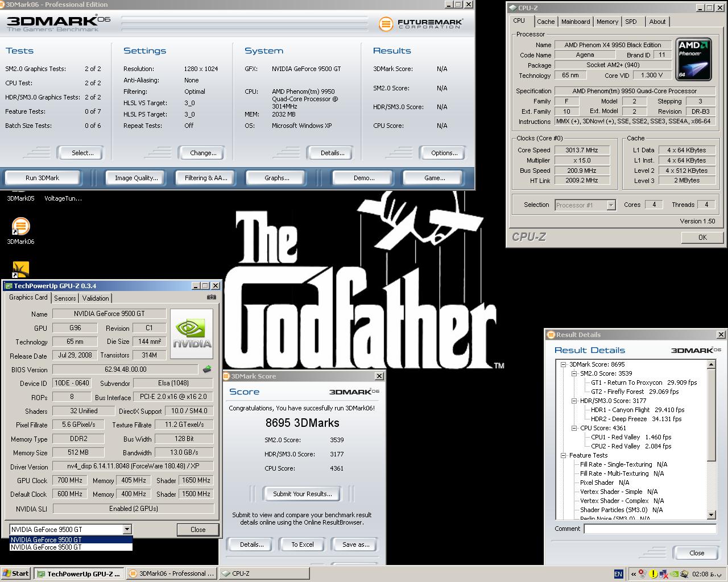Open the 3DMark06 desktop shortcut icon
This screenshot has height=582, width=728.
pyautogui.click(x=20, y=226)
